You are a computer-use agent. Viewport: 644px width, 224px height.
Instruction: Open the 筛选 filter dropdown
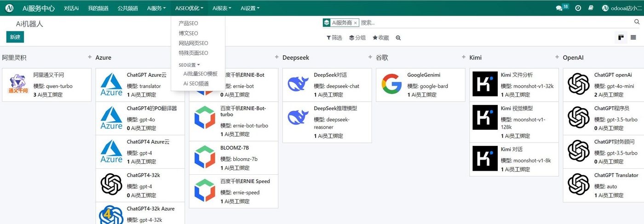tap(334, 38)
